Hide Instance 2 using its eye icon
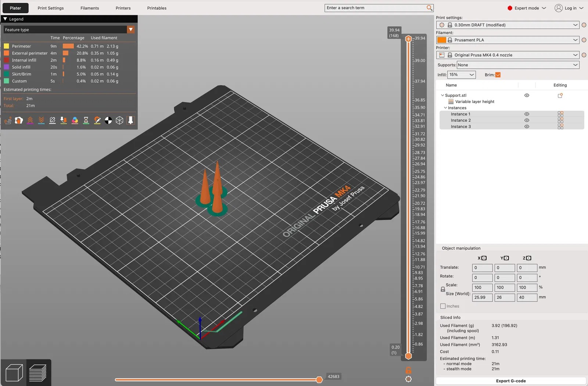 (527, 120)
